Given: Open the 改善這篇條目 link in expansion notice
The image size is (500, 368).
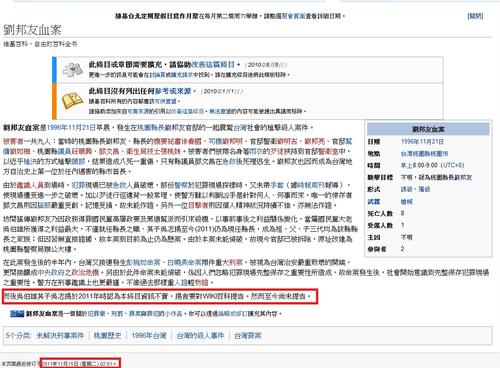Looking at the screenshot, I should pos(212,64).
